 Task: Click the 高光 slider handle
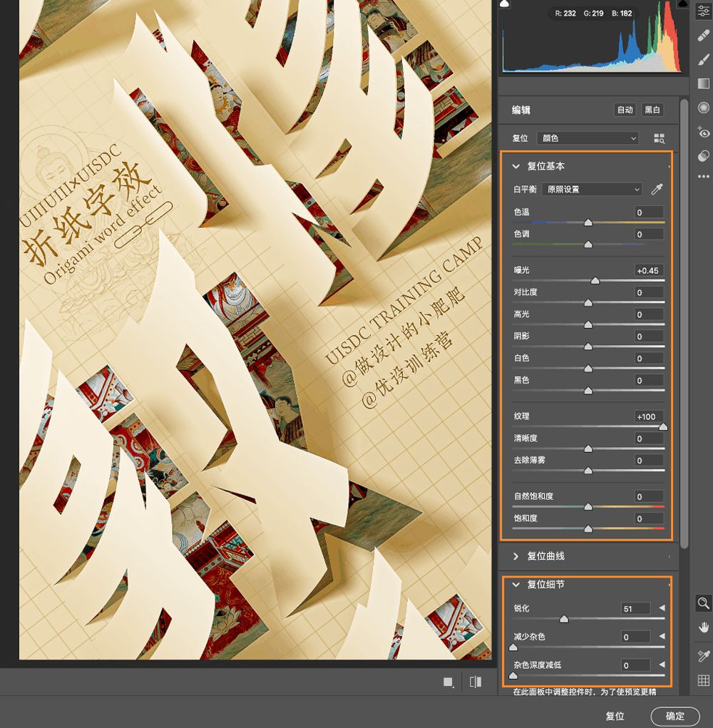click(x=588, y=324)
